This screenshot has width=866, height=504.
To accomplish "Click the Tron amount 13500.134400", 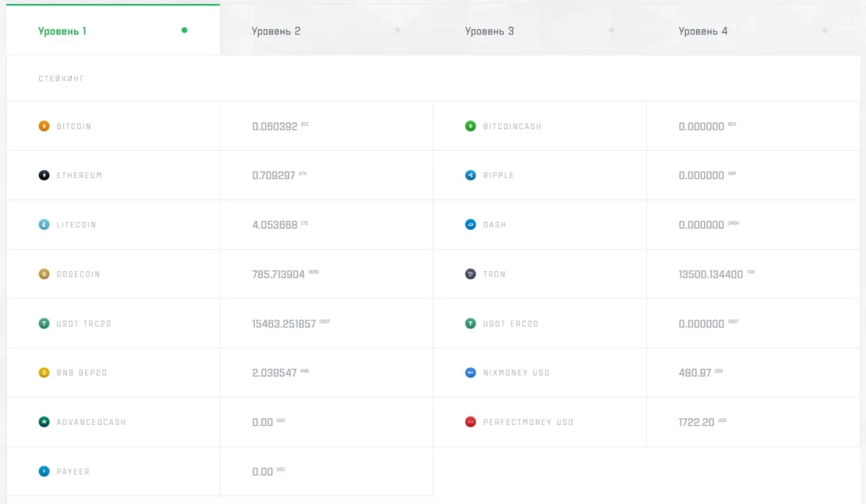I will click(711, 274).
